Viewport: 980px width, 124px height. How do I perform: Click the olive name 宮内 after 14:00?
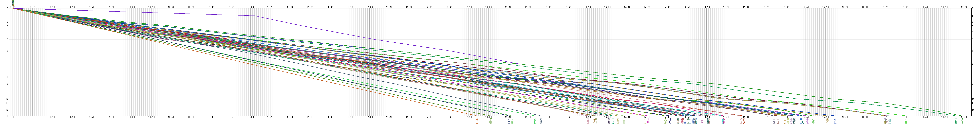(618, 121)
